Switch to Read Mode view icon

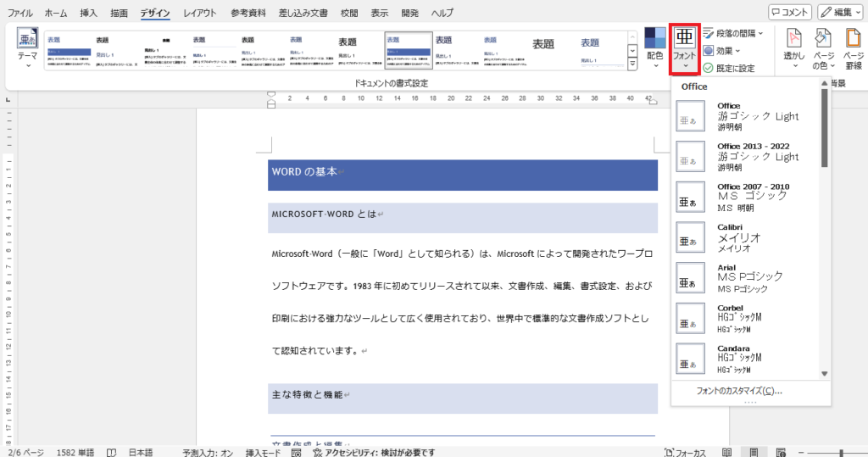tap(726, 452)
